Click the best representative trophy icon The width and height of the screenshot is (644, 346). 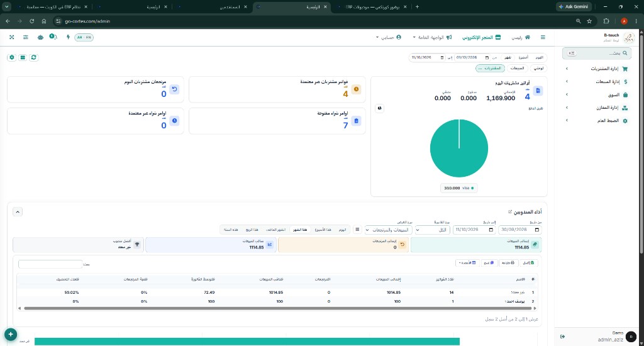137,245
